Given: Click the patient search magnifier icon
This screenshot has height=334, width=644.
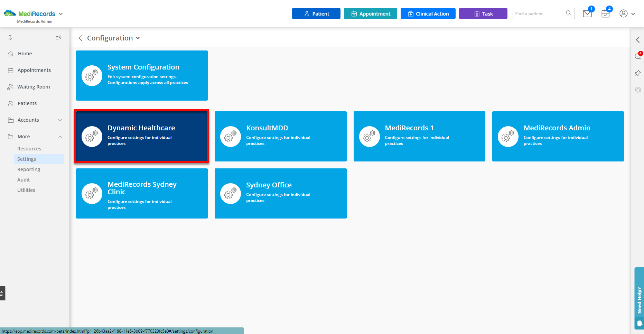Looking at the screenshot, I should click(x=569, y=13).
